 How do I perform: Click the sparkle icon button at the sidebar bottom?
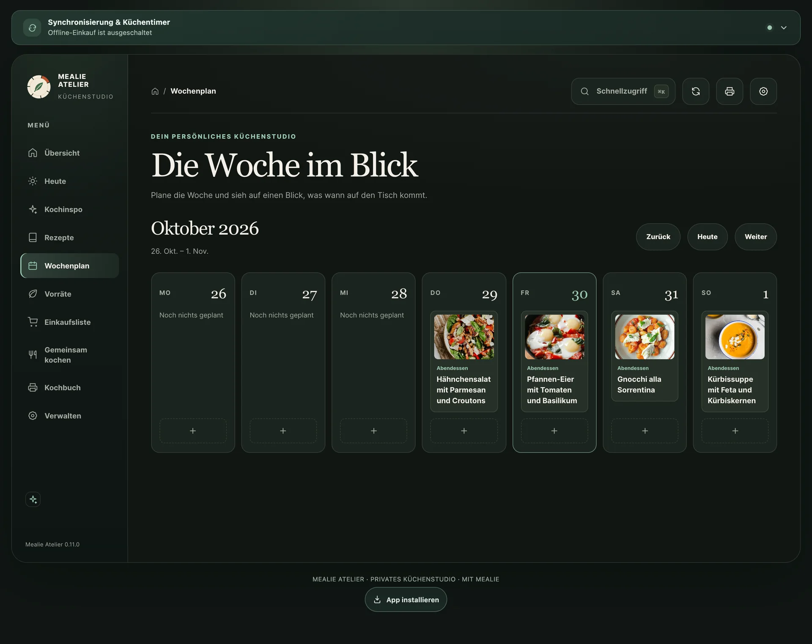pyautogui.click(x=33, y=499)
